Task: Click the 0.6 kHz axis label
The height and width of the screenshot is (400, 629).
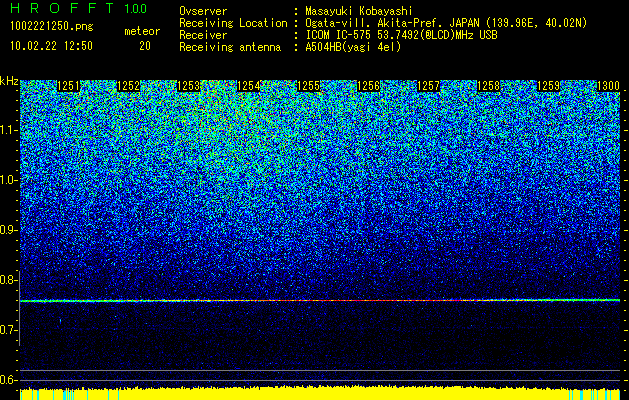Action: [x=9, y=380]
